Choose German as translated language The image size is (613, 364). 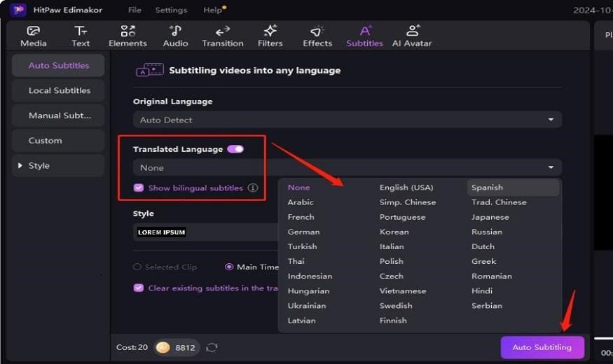tap(303, 232)
